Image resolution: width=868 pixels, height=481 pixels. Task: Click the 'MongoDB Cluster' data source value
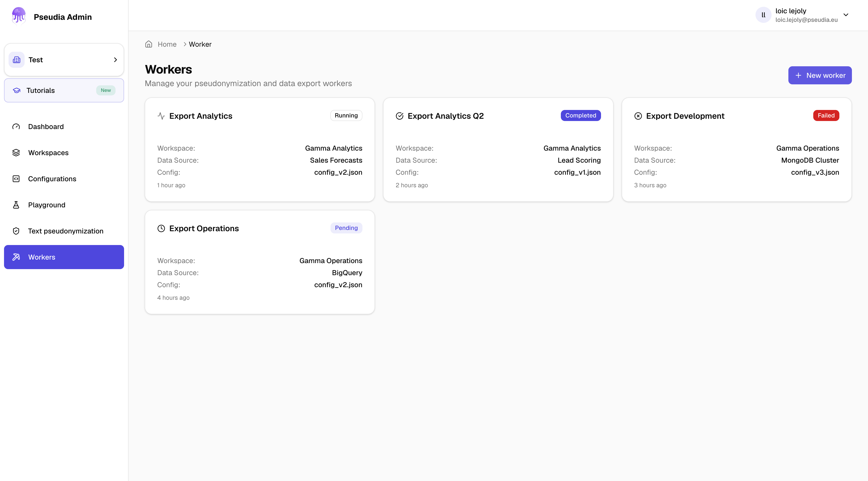point(810,160)
